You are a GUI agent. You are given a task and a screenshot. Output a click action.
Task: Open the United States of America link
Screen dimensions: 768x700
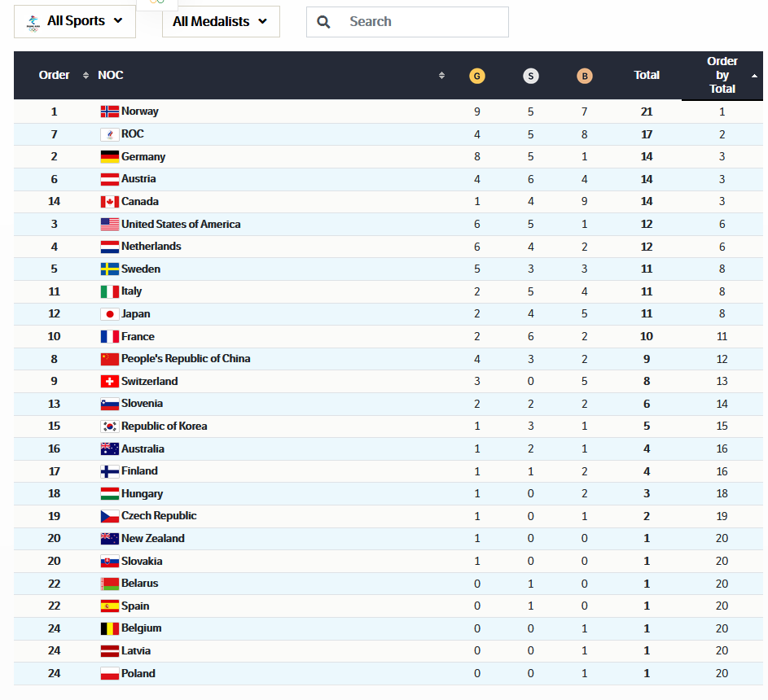[x=181, y=224]
